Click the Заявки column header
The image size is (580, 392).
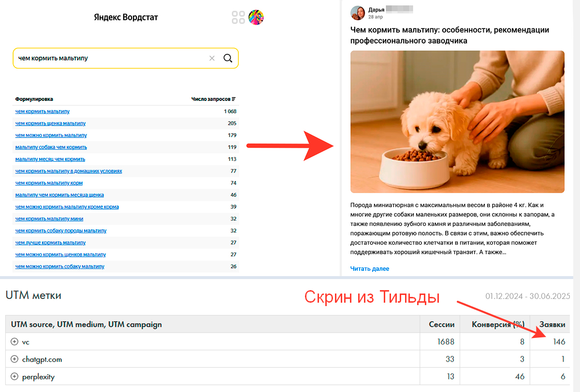[552, 324]
